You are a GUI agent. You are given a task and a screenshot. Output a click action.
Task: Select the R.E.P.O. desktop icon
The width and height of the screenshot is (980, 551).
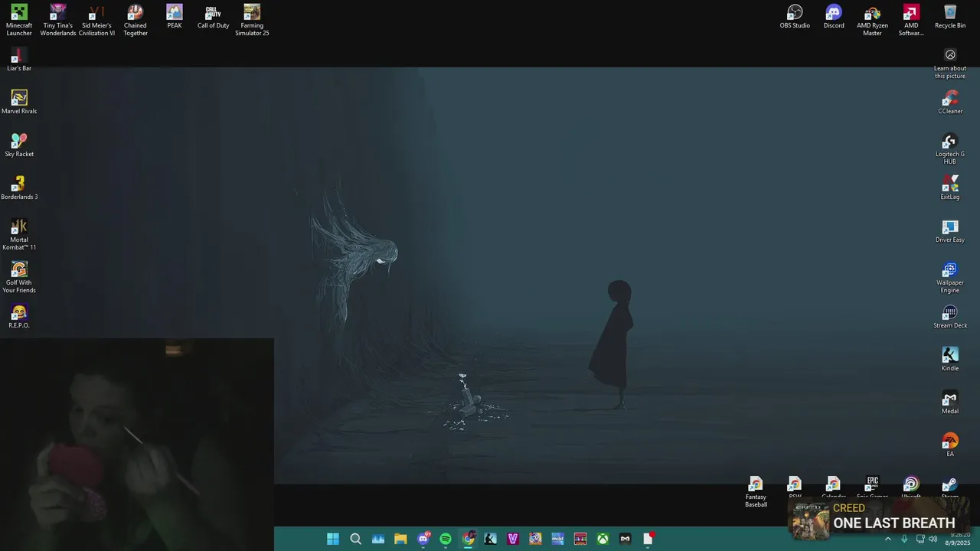tap(19, 317)
